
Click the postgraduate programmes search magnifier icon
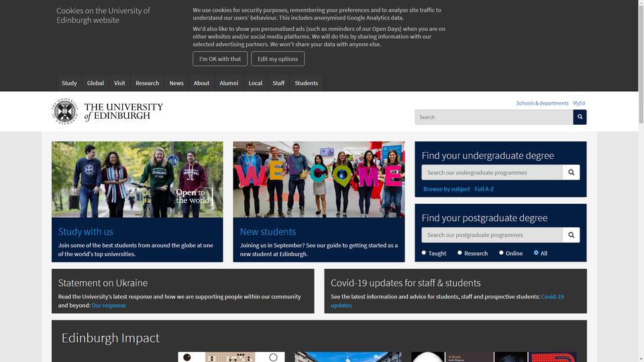click(x=571, y=235)
